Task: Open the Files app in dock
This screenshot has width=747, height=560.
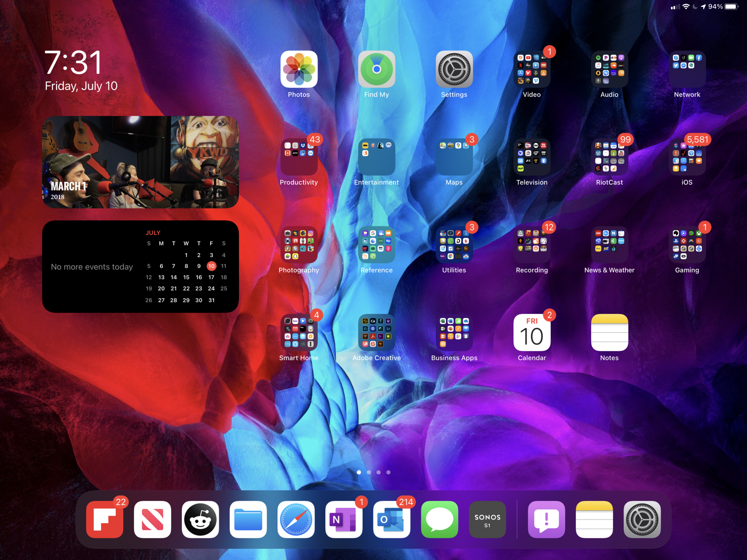Action: point(248,519)
